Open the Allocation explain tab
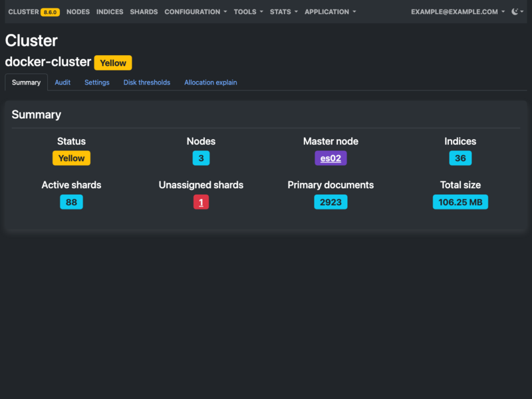This screenshot has height=399, width=532. tap(210, 82)
